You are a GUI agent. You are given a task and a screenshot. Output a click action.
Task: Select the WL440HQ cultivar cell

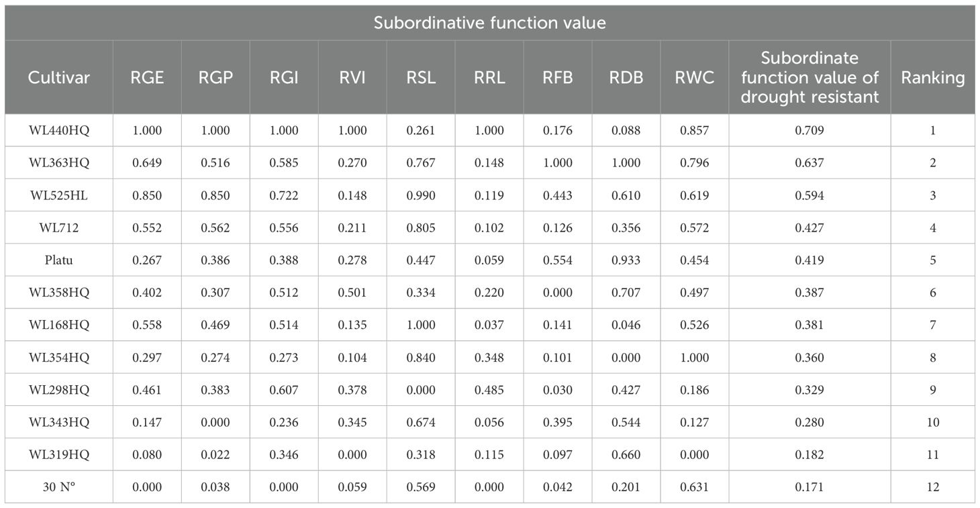click(58, 130)
